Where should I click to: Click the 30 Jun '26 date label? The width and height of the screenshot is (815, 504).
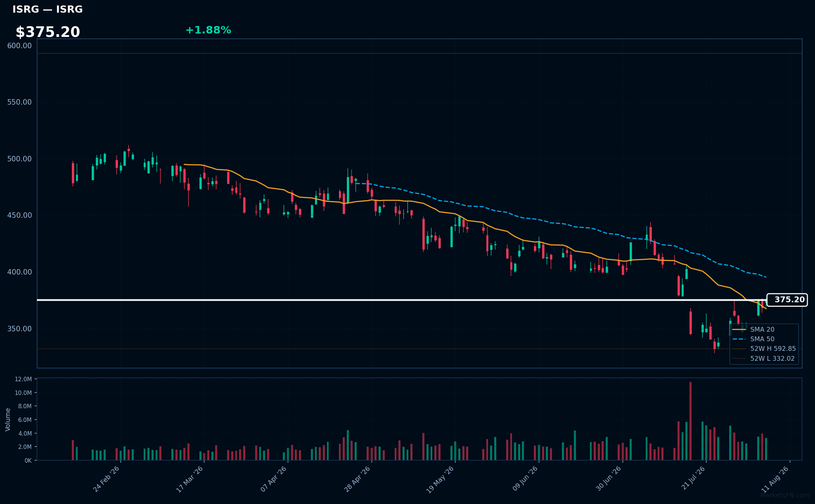click(609, 479)
